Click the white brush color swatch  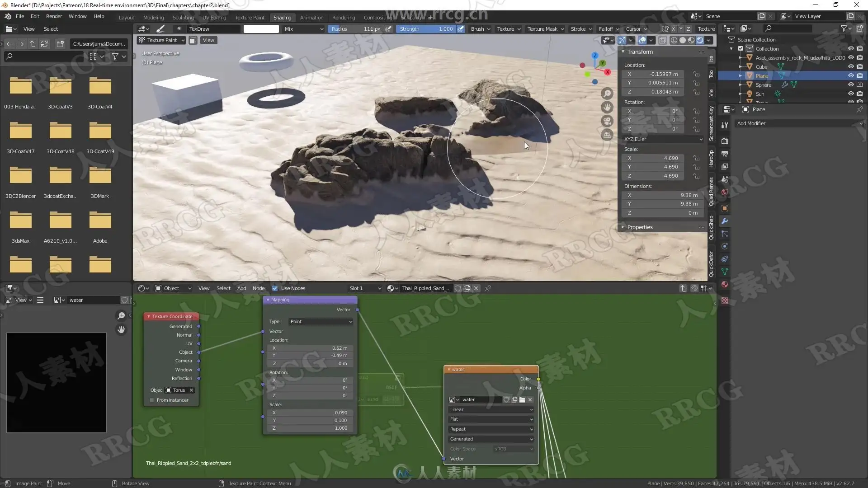(261, 29)
